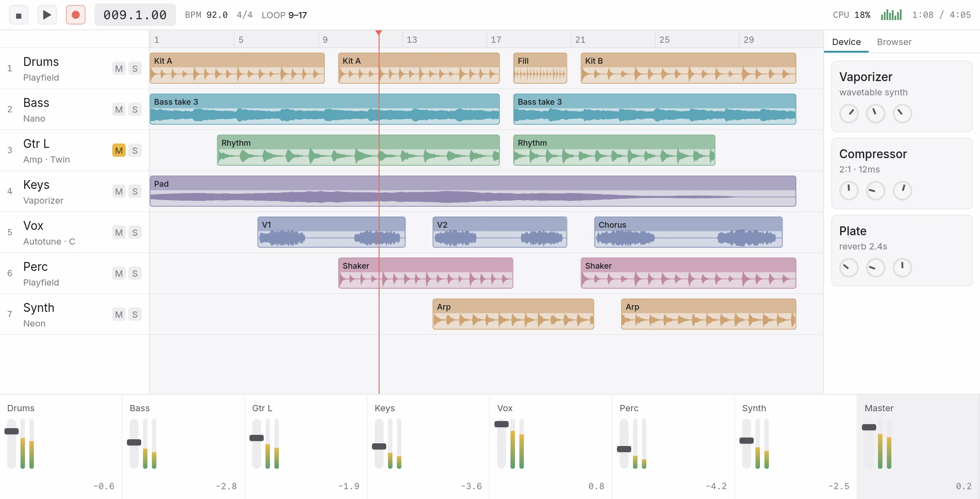
Task: Select the Fill clip on Drums
Action: tap(540, 68)
